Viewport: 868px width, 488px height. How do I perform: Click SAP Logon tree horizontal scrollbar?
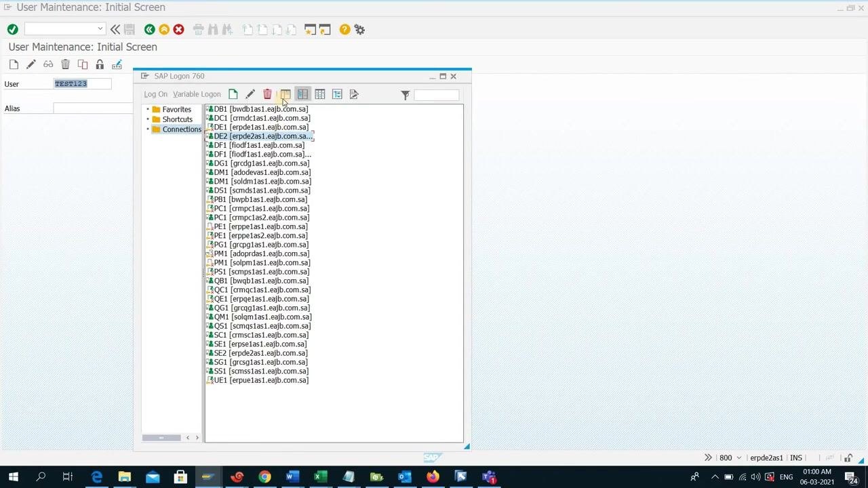click(161, 438)
